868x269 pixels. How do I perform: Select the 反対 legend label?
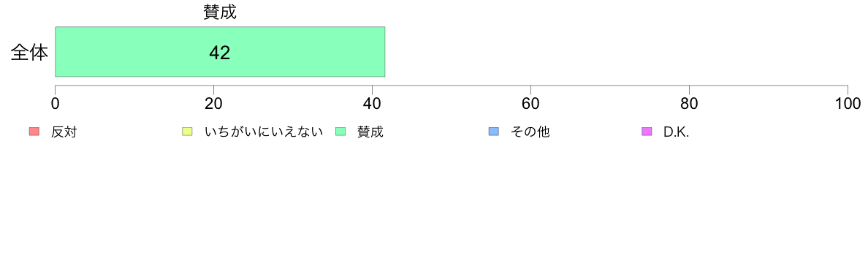(x=64, y=132)
